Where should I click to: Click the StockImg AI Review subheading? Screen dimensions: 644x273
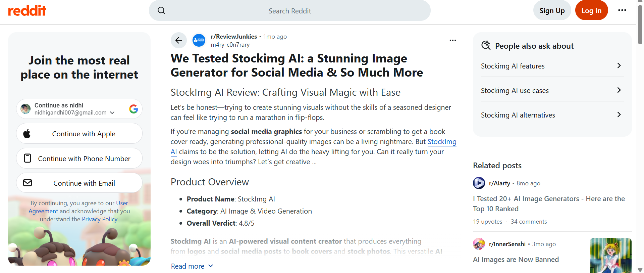point(285,92)
